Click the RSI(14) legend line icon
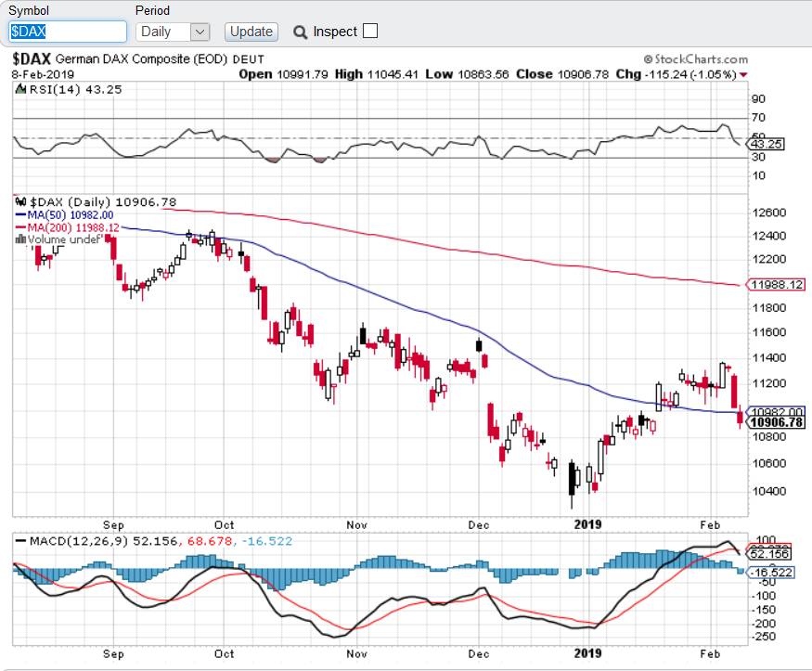Image resolution: width=812 pixels, height=671 pixels. pyautogui.click(x=20, y=89)
